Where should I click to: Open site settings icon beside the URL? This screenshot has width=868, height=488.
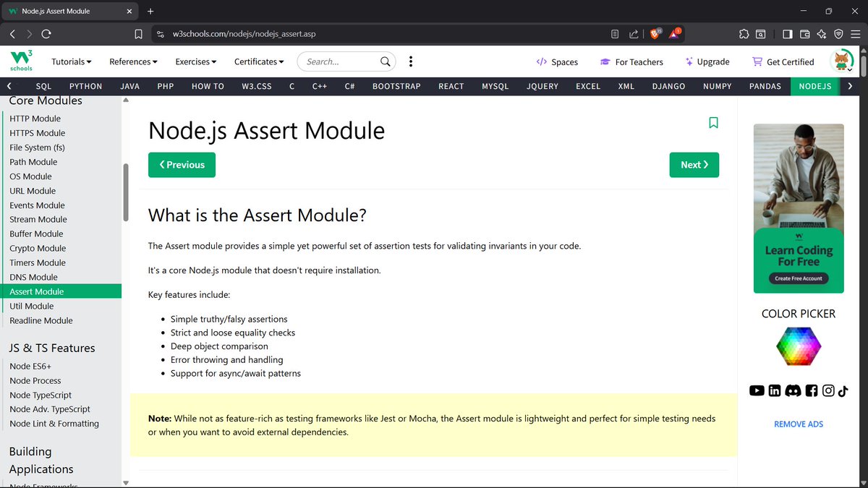(x=160, y=34)
